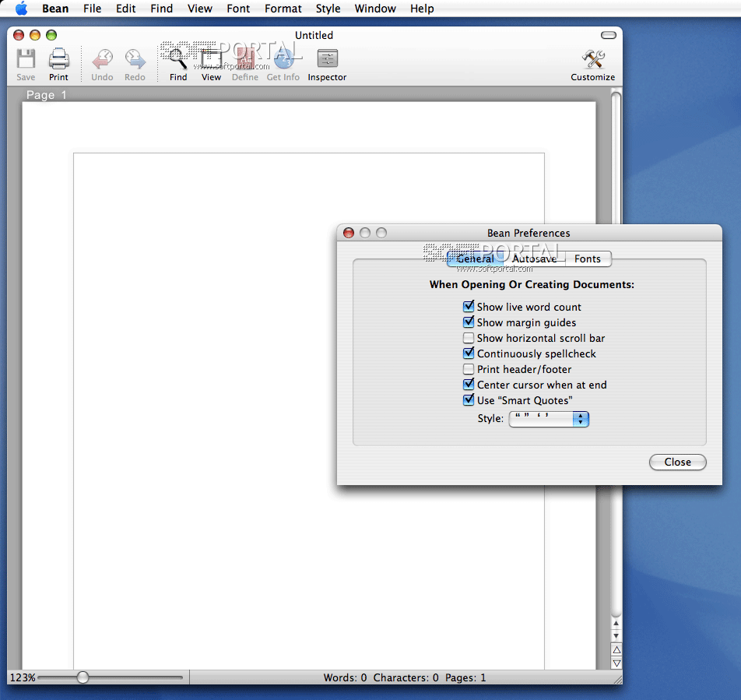Open the Help menu
The width and height of the screenshot is (741, 700).
point(422,9)
